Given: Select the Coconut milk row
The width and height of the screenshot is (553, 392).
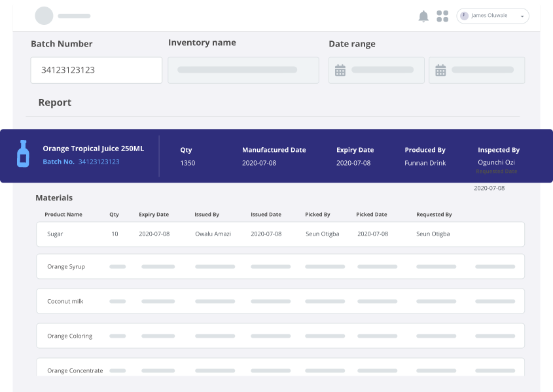Looking at the screenshot, I should tap(280, 301).
